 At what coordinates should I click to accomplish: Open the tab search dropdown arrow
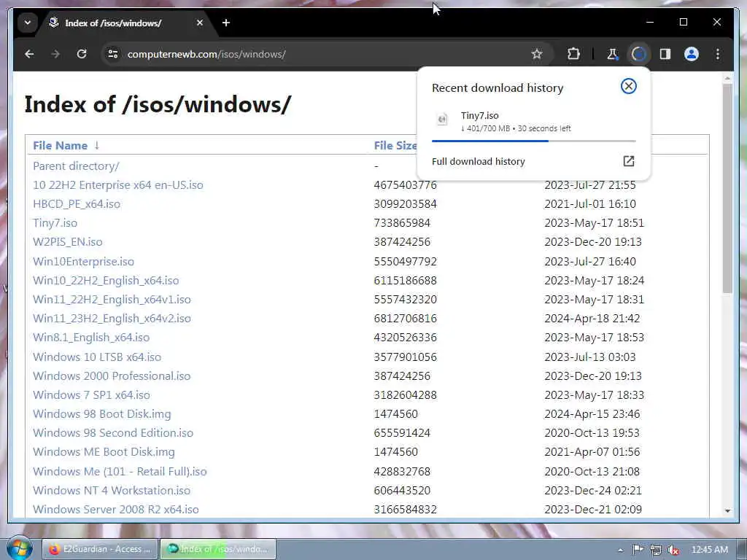(28, 23)
